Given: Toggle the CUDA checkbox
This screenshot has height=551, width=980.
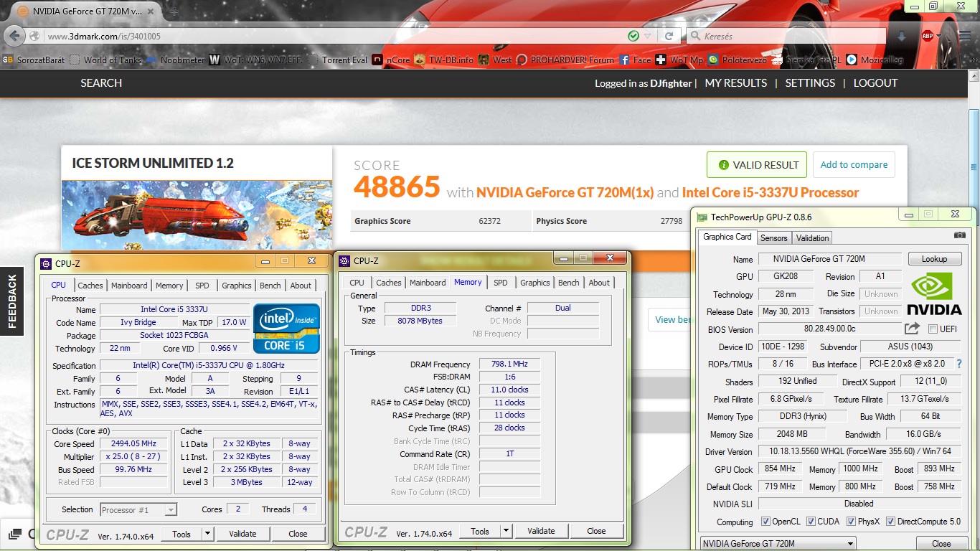Looking at the screenshot, I should click(x=811, y=521).
